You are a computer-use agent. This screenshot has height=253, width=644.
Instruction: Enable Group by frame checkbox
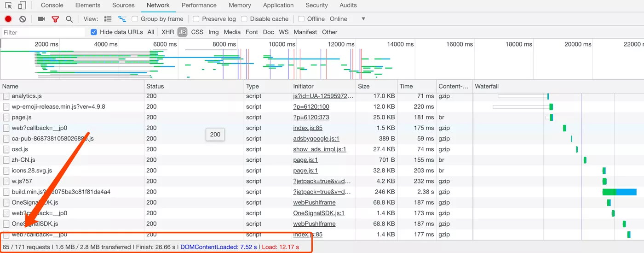pos(135,19)
